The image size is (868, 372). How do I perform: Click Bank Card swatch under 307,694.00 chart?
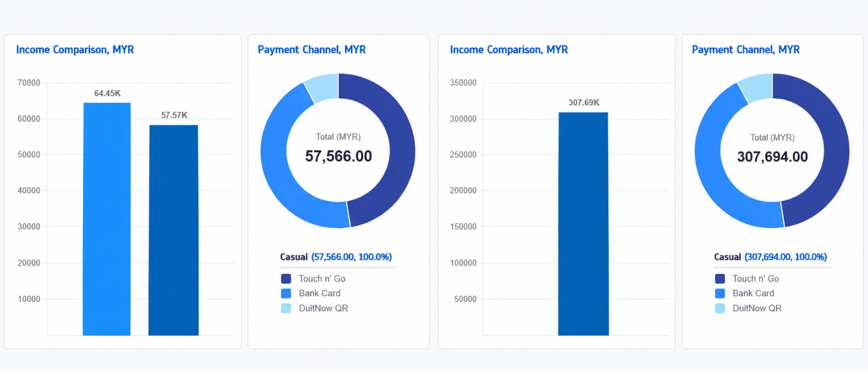pos(720,293)
